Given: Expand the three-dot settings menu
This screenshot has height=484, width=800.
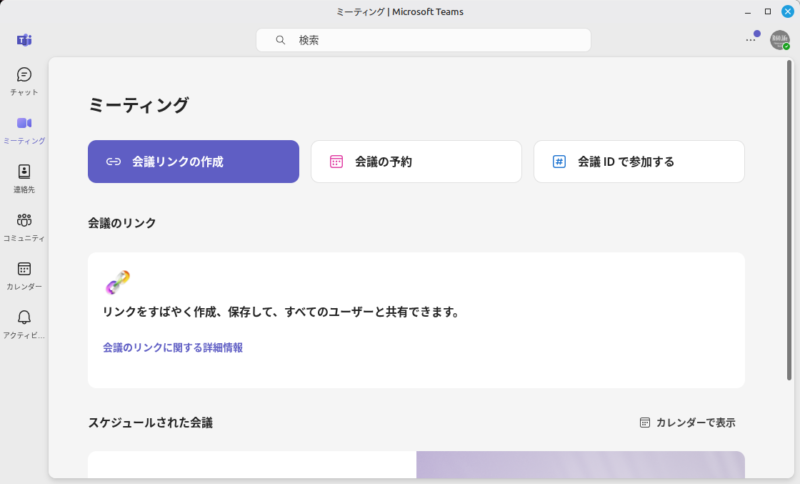Looking at the screenshot, I should coord(751,40).
